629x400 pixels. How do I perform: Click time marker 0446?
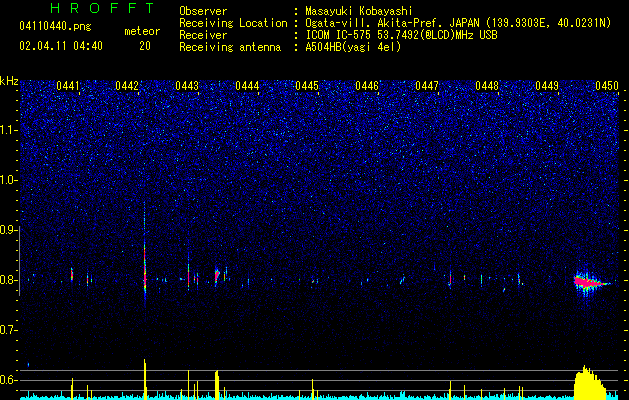pos(367,86)
